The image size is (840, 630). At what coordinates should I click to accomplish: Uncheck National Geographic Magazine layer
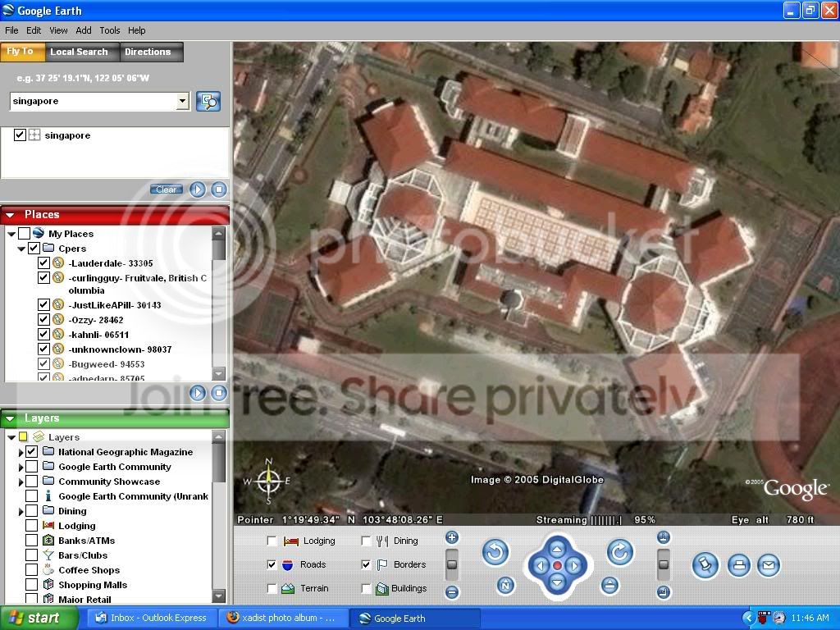(x=32, y=452)
